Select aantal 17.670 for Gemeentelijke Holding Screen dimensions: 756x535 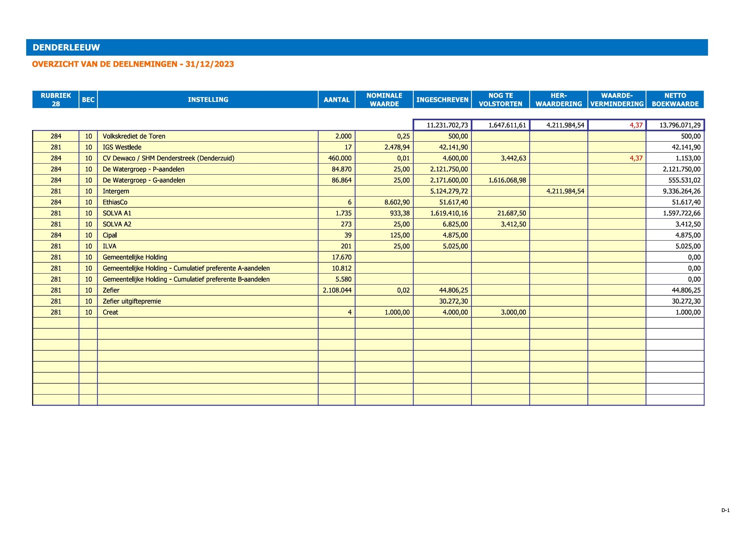click(336, 257)
